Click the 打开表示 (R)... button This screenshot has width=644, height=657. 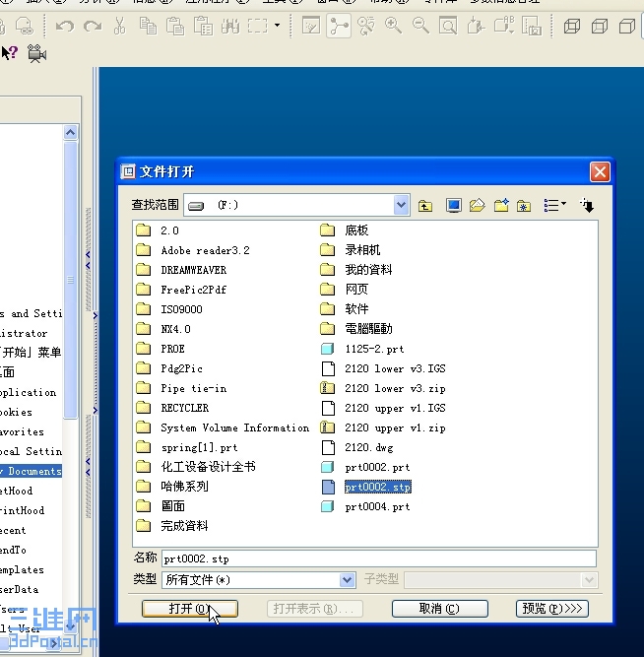[x=315, y=609]
